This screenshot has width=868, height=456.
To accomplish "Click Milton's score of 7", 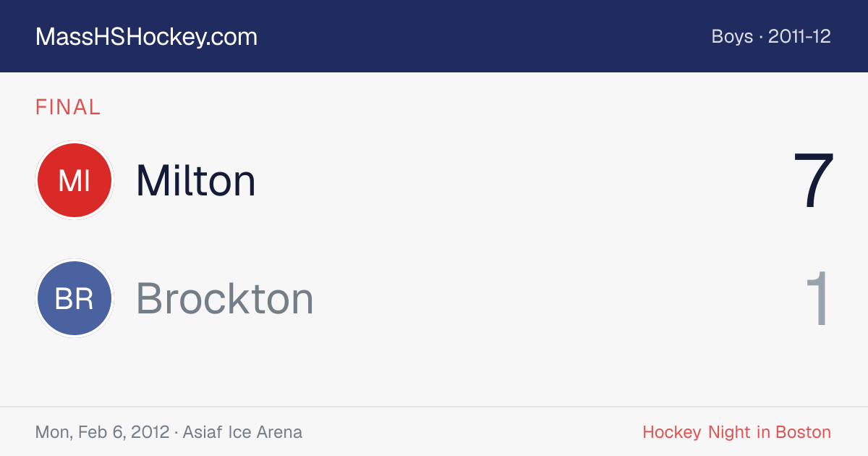I will 814,181.
